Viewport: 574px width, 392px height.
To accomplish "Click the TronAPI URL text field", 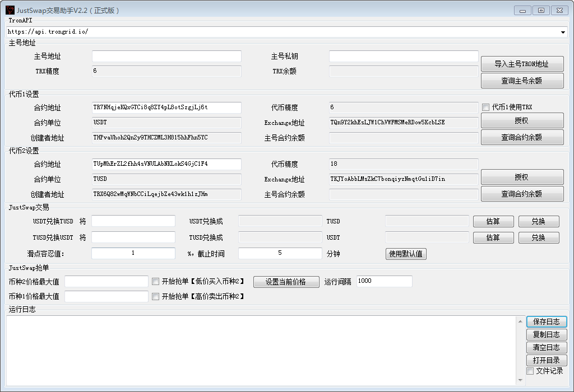I will [x=283, y=32].
